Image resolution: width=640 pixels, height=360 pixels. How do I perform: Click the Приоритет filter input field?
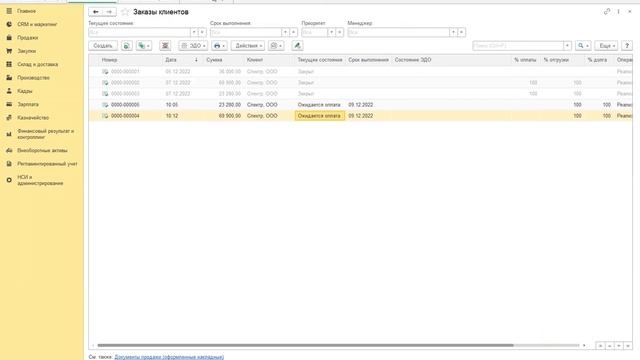point(314,32)
